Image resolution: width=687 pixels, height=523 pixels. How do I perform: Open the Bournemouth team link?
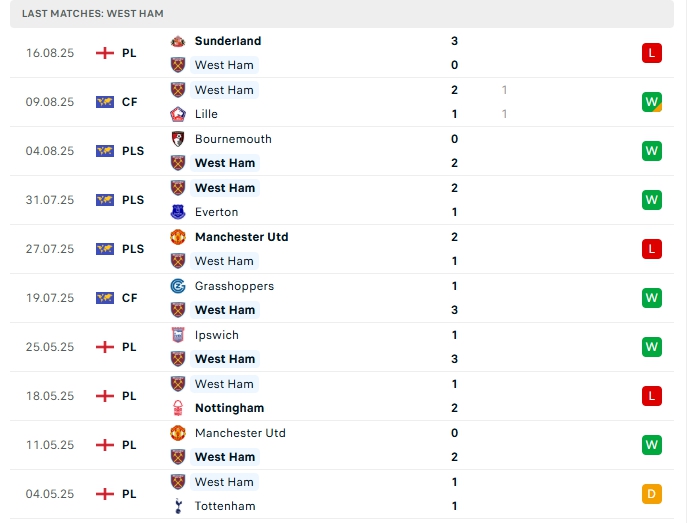233,139
